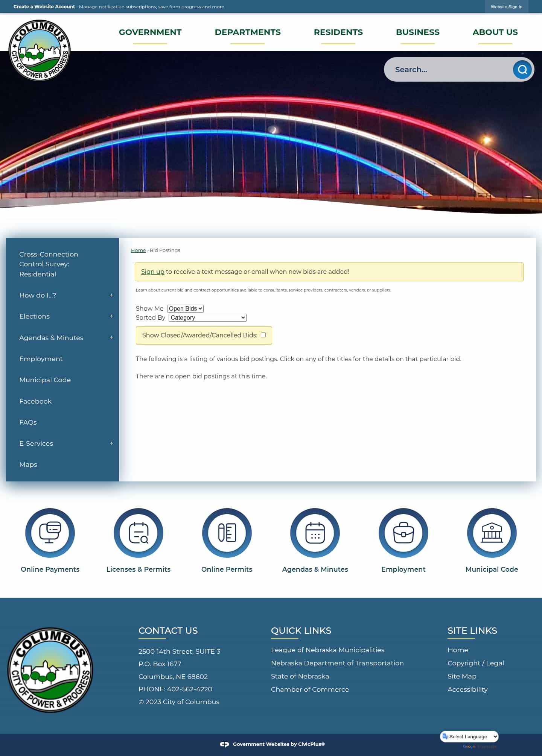The width and height of the screenshot is (542, 756).
Task: Open the Residents menu
Action: [338, 32]
